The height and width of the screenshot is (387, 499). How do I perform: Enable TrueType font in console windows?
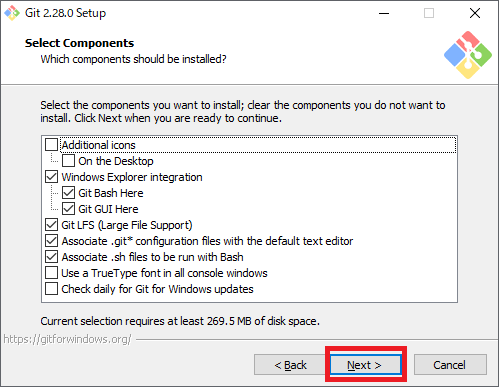51,273
